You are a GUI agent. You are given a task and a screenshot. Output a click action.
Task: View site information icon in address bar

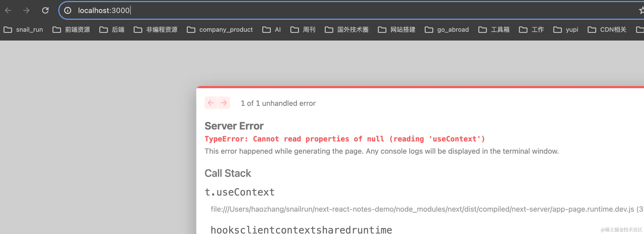68,10
